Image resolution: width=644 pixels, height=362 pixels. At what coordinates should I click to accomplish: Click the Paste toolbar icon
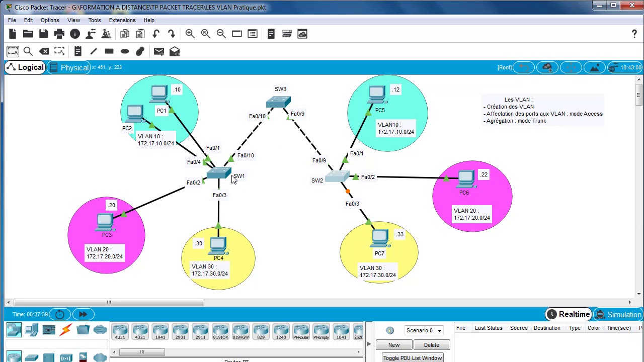[140, 34]
